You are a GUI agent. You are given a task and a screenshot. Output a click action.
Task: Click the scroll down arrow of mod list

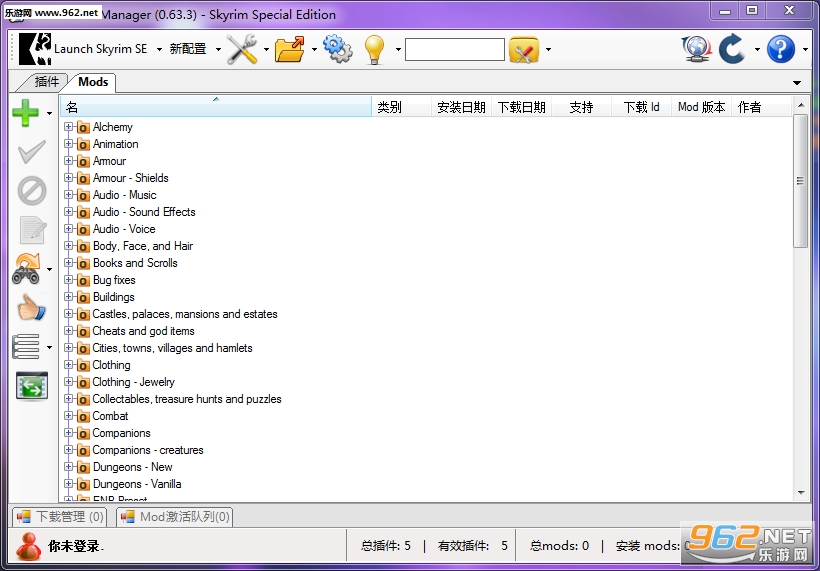pos(801,492)
